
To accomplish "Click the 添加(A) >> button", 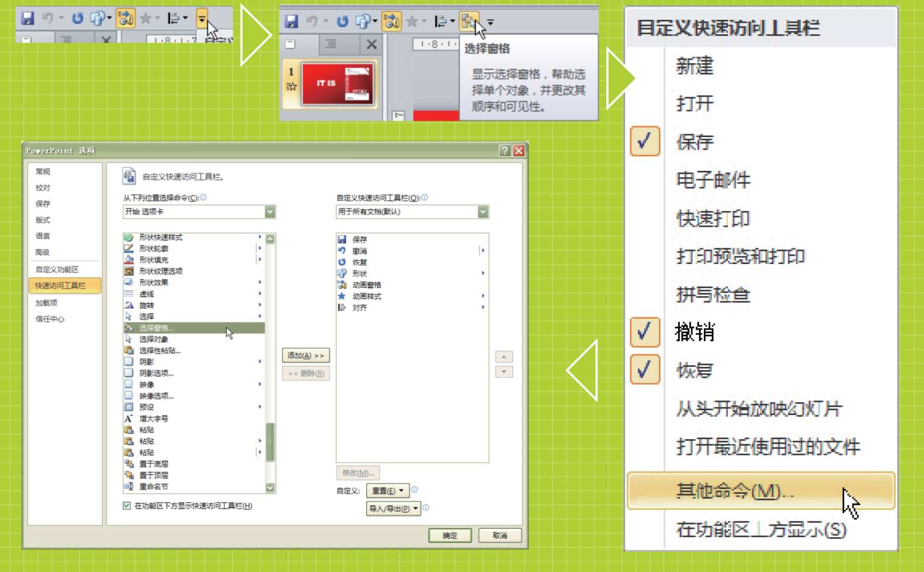I will 306,355.
